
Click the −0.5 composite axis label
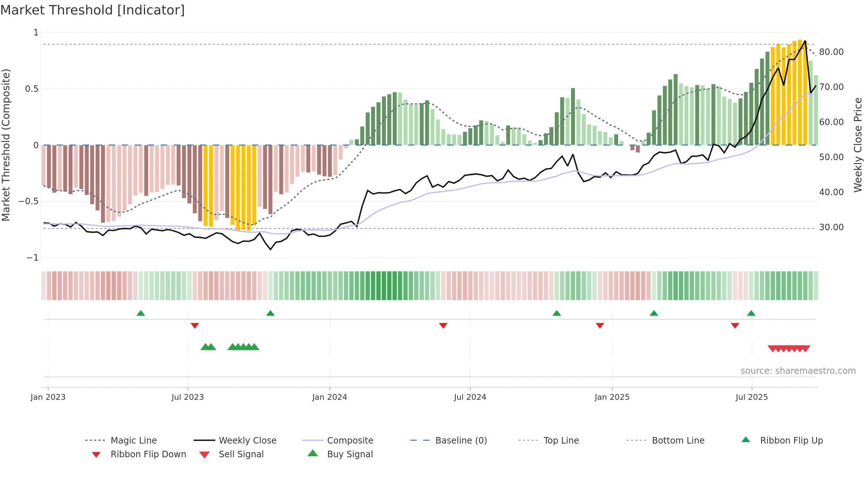(x=29, y=201)
